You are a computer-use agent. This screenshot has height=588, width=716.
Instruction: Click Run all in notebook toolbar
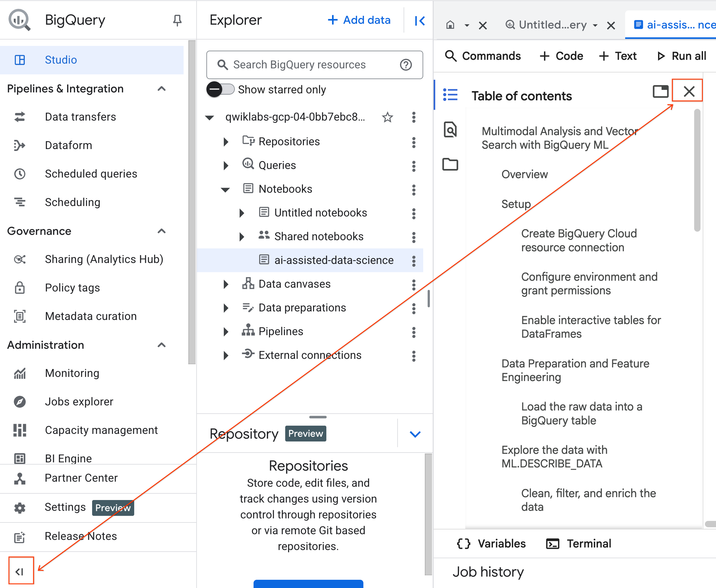(681, 56)
